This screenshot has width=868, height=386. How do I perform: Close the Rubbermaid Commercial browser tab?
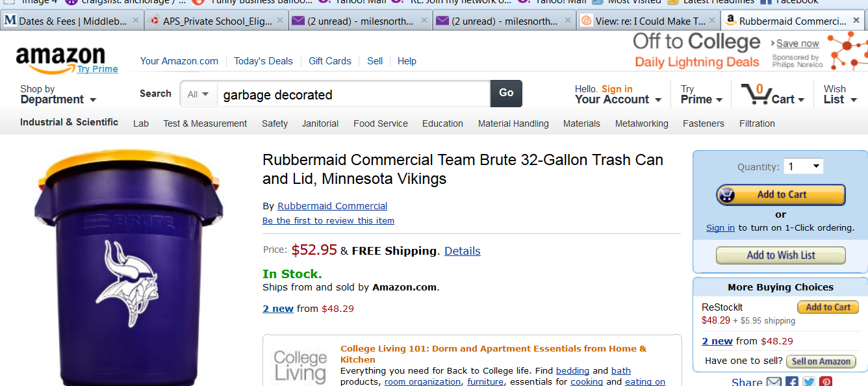click(x=858, y=21)
